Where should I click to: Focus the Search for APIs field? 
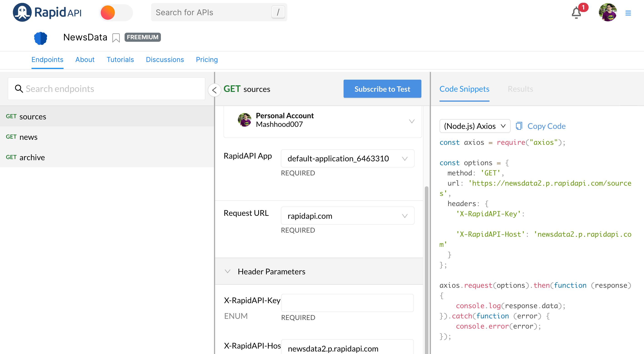coord(219,12)
